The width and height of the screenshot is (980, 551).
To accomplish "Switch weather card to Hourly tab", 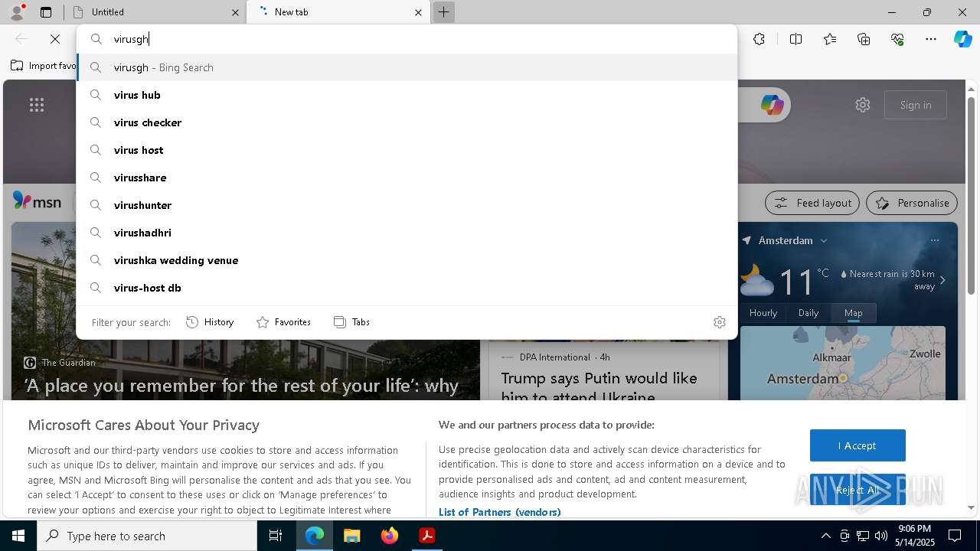I will [763, 312].
